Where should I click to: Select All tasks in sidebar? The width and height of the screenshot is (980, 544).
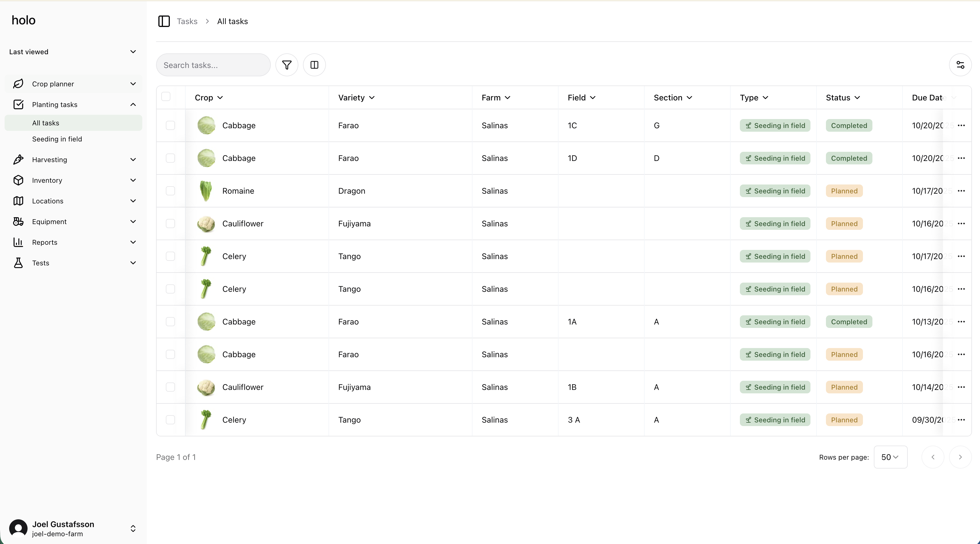46,123
